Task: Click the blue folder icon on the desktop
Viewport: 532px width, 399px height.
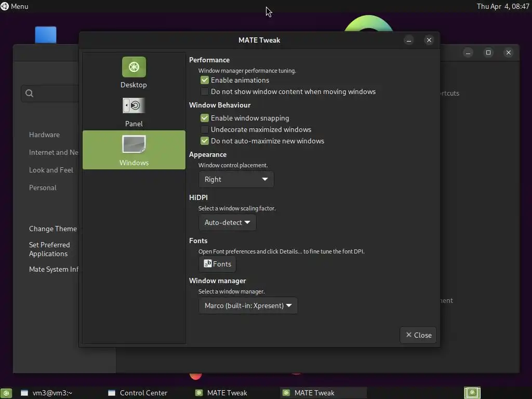Action: (46, 35)
